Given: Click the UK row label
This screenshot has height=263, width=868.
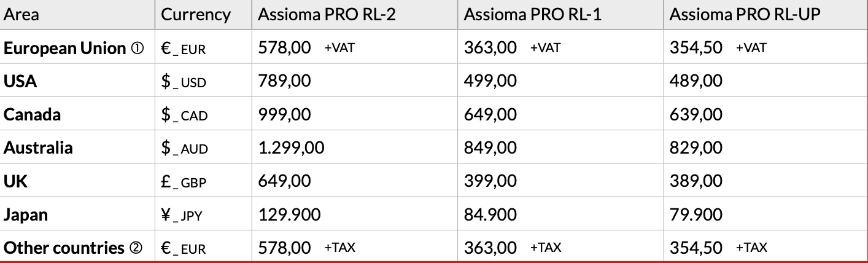Looking at the screenshot, I should pos(15,181).
